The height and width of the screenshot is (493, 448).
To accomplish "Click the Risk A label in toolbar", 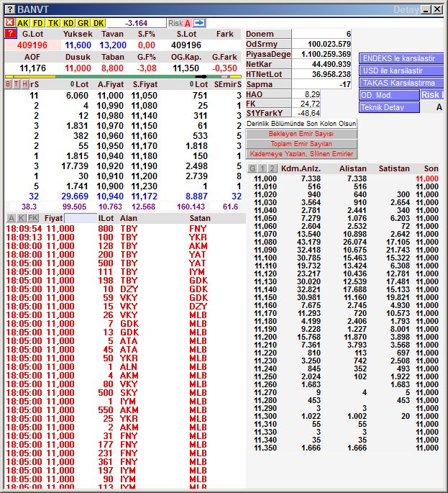I will [x=179, y=23].
